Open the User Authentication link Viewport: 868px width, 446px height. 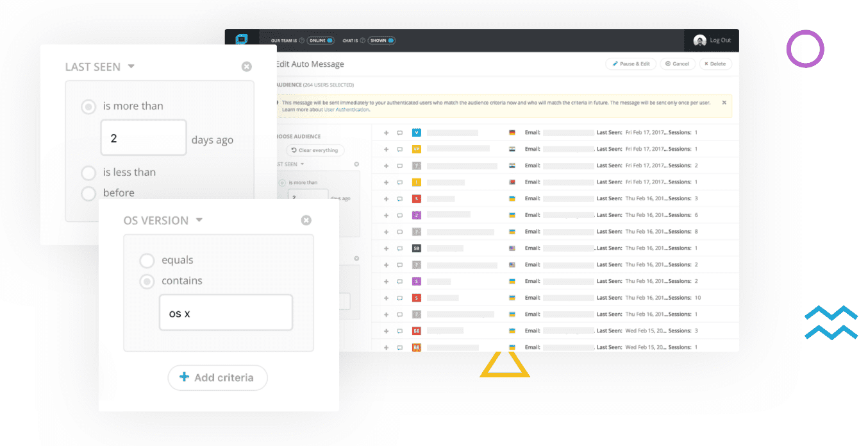click(x=346, y=110)
